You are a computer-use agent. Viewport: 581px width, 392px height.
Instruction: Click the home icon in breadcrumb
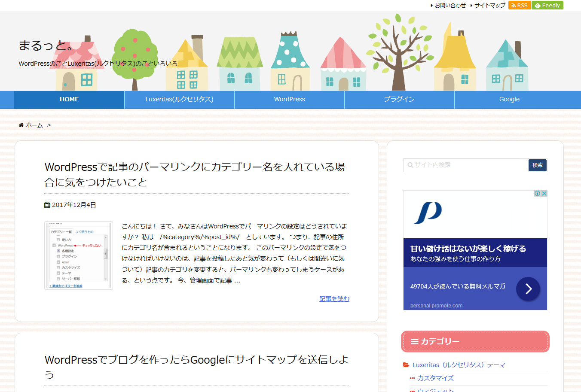point(21,125)
